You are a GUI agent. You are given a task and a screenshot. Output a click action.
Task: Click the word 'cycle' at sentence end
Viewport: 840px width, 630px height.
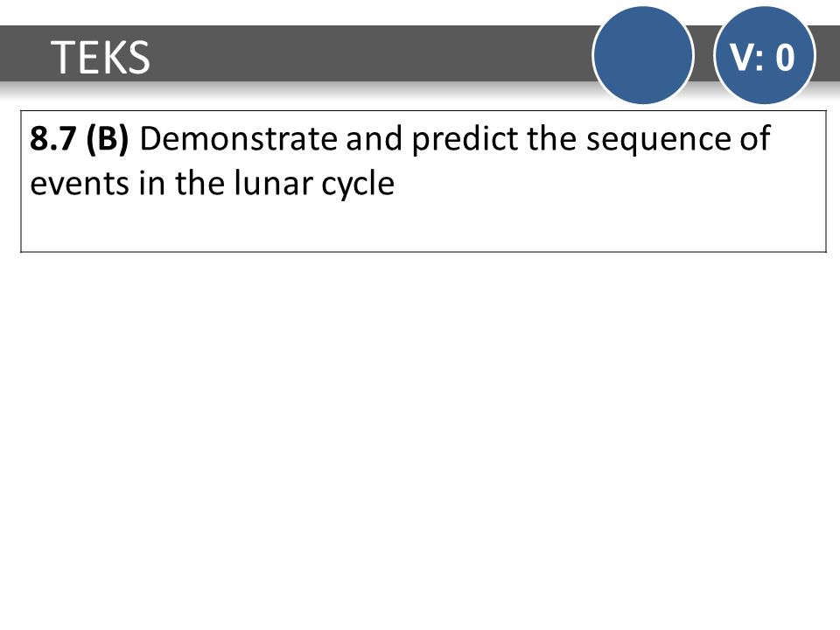(358, 185)
